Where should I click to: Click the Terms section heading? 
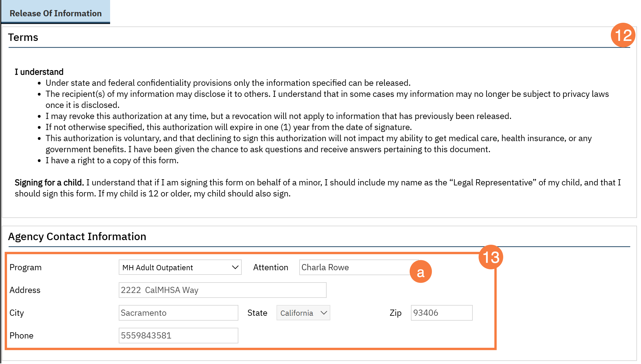(x=23, y=37)
